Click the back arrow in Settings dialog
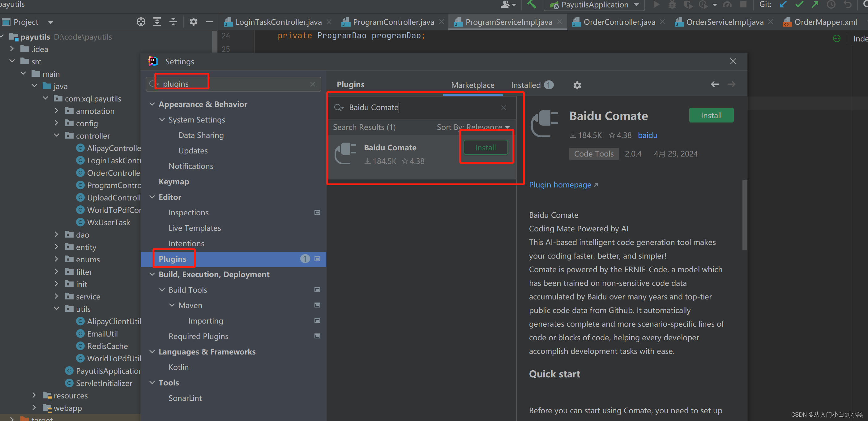The height and width of the screenshot is (421, 868). 715,84
